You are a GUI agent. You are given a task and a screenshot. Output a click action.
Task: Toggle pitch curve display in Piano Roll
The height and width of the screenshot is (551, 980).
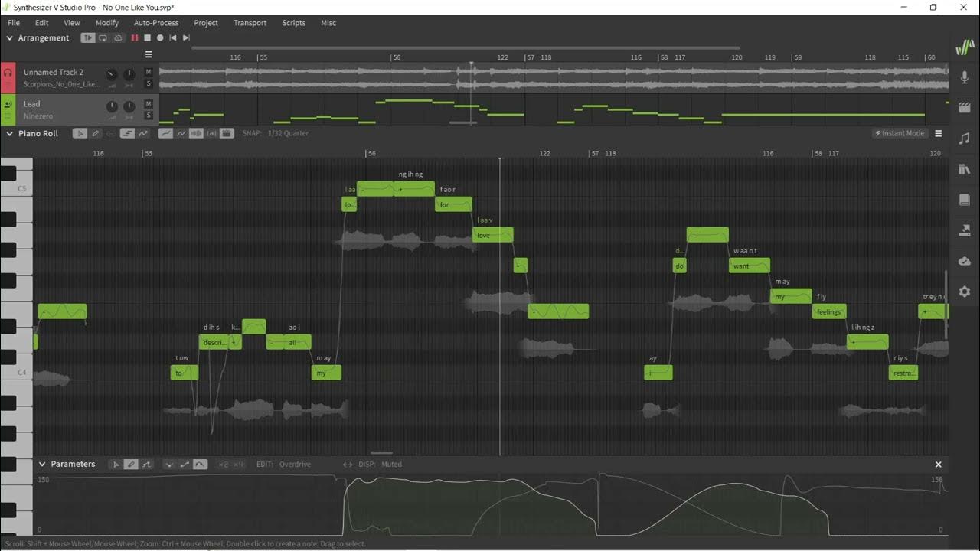[x=165, y=133]
